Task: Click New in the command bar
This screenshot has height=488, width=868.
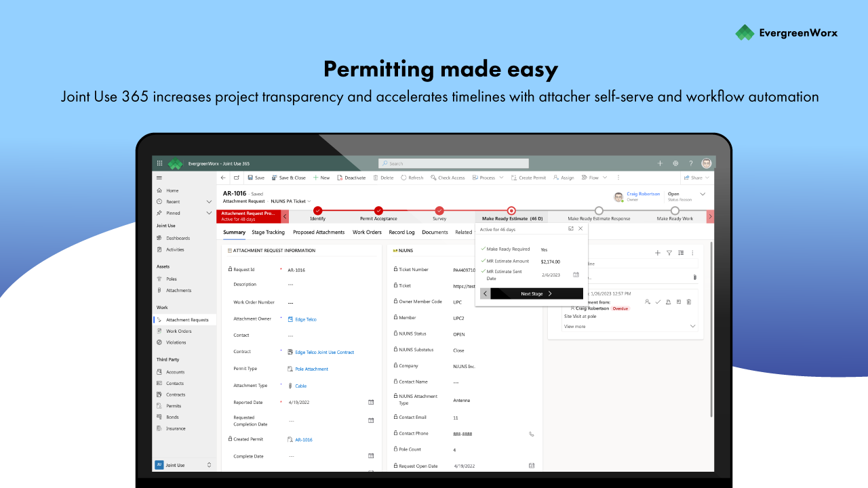Action: pos(321,178)
